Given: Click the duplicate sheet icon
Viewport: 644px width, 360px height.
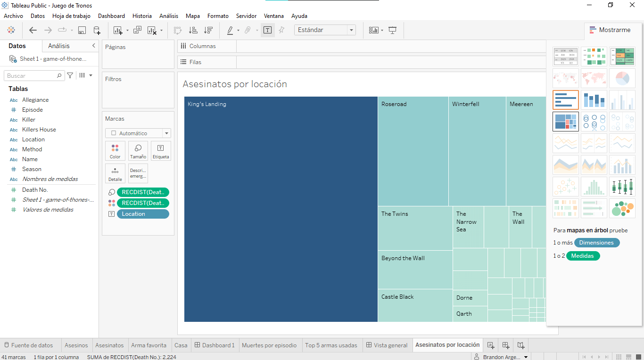Looking at the screenshot, I should click(137, 30).
